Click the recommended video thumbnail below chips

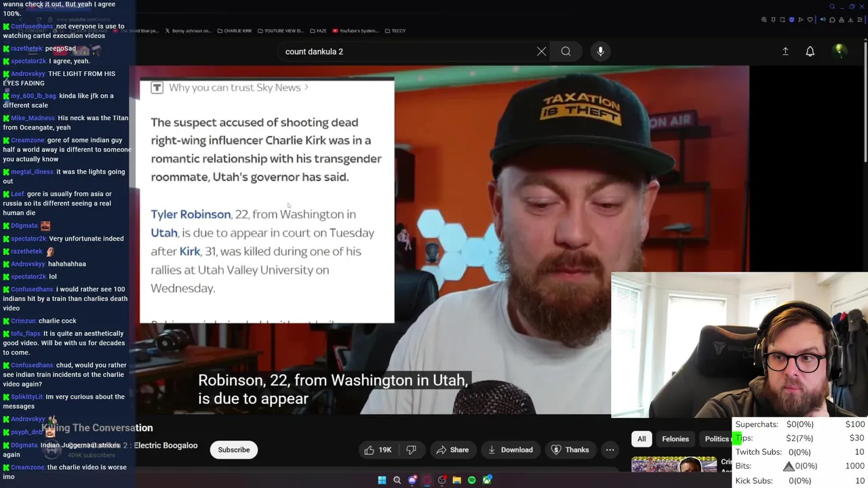[x=674, y=464]
